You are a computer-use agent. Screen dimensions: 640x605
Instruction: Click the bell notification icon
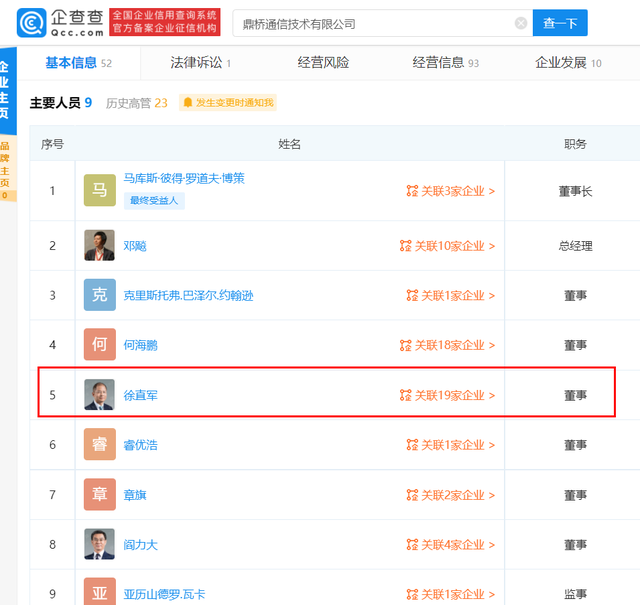pos(187,102)
